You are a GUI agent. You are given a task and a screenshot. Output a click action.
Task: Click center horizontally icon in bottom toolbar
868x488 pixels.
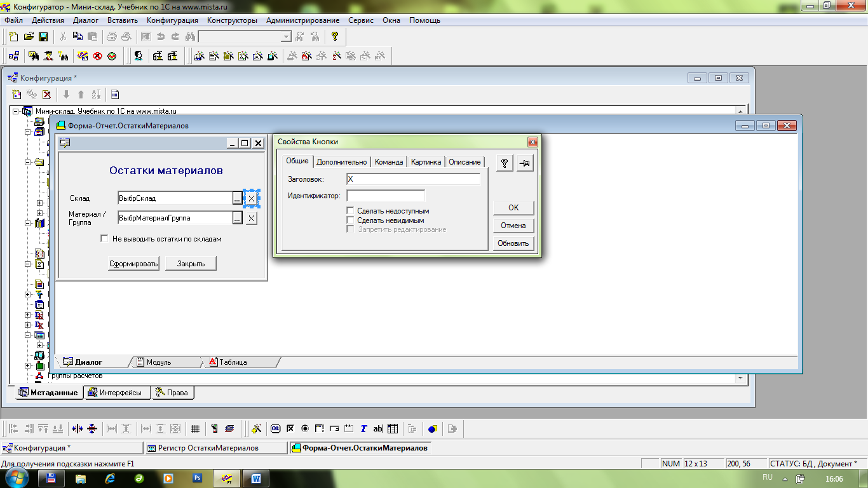(78, 428)
